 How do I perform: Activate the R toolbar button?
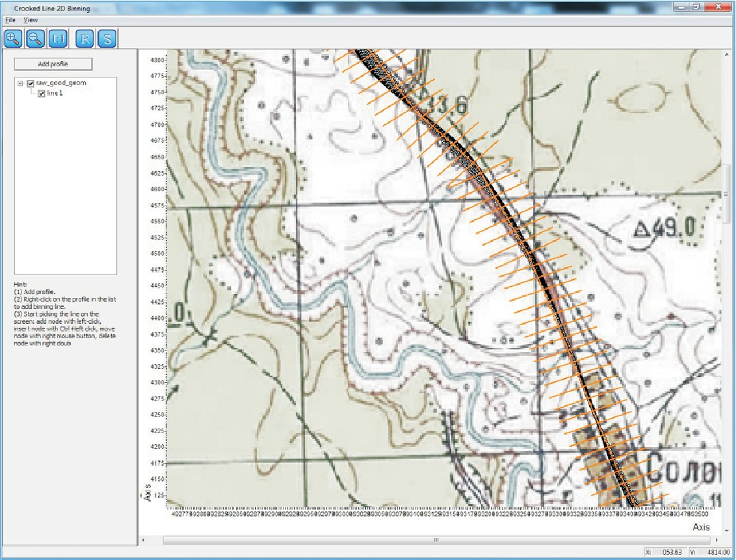tap(85, 38)
